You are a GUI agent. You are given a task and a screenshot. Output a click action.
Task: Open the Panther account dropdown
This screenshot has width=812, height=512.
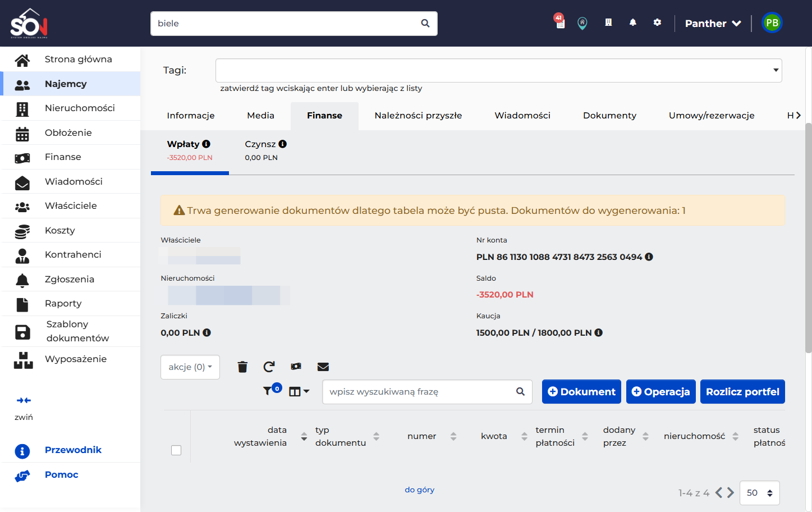(x=713, y=24)
